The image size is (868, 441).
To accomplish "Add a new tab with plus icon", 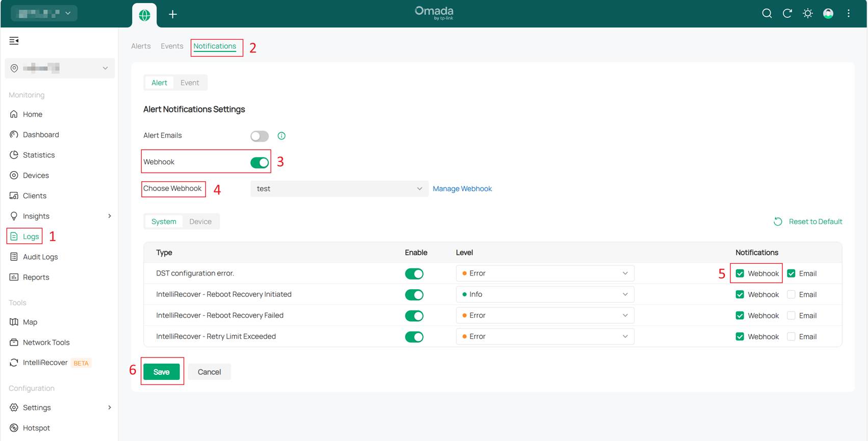I will coord(173,14).
